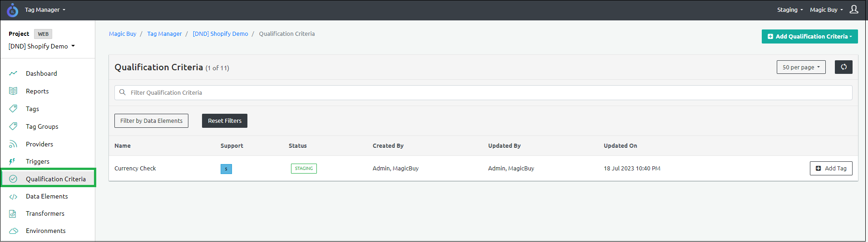Click the app logo in header
This screenshot has height=242, width=868.
tap(13, 10)
